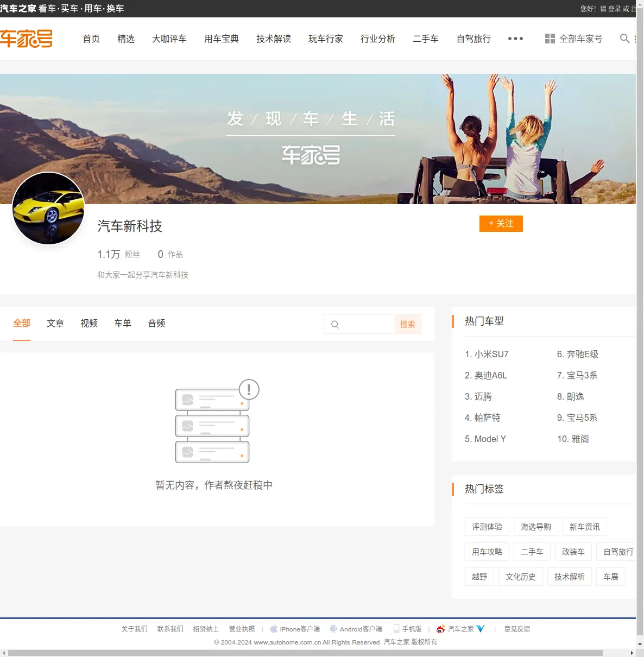Open the 招贤纳士 footer link

tap(206, 629)
